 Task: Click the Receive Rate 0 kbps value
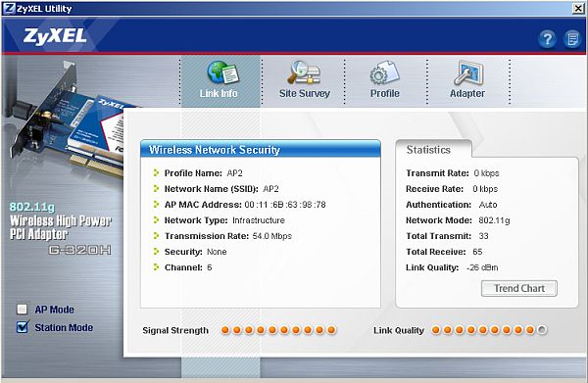pos(485,189)
